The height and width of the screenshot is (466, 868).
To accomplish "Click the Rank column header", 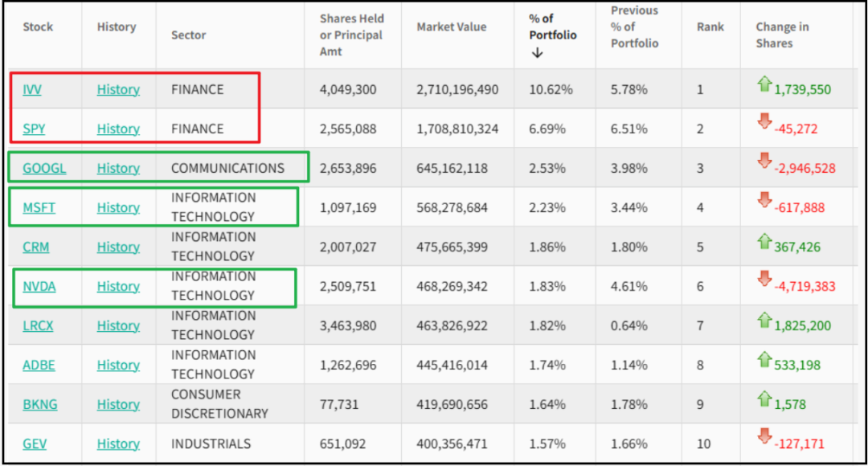I will click(710, 27).
